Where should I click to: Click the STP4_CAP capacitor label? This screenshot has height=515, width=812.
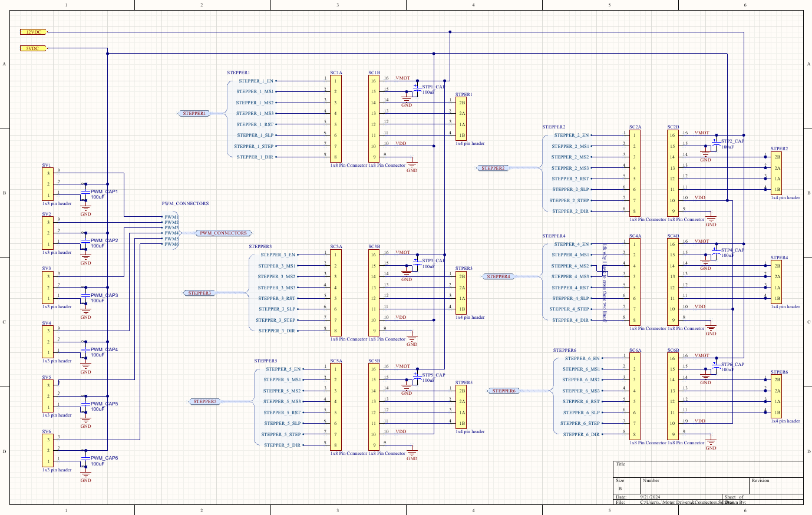point(732,250)
